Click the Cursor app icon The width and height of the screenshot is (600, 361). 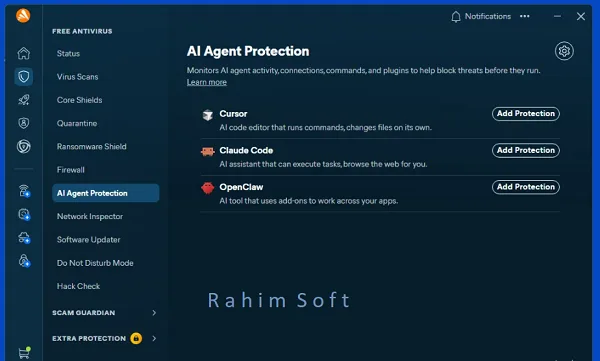click(x=208, y=115)
